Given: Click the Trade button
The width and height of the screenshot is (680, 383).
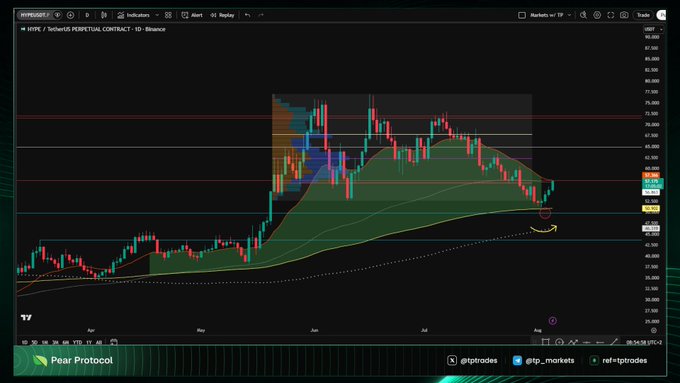Looking at the screenshot, I should pyautogui.click(x=643, y=15).
